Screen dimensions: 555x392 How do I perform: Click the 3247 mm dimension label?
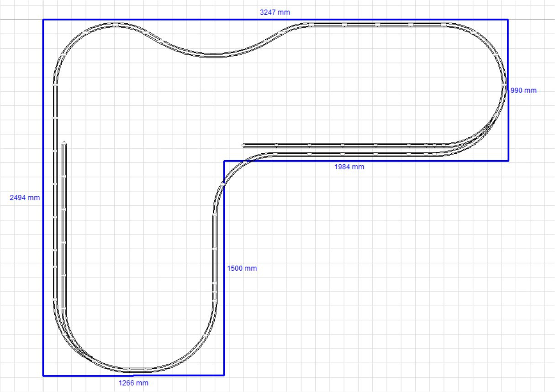[275, 12]
